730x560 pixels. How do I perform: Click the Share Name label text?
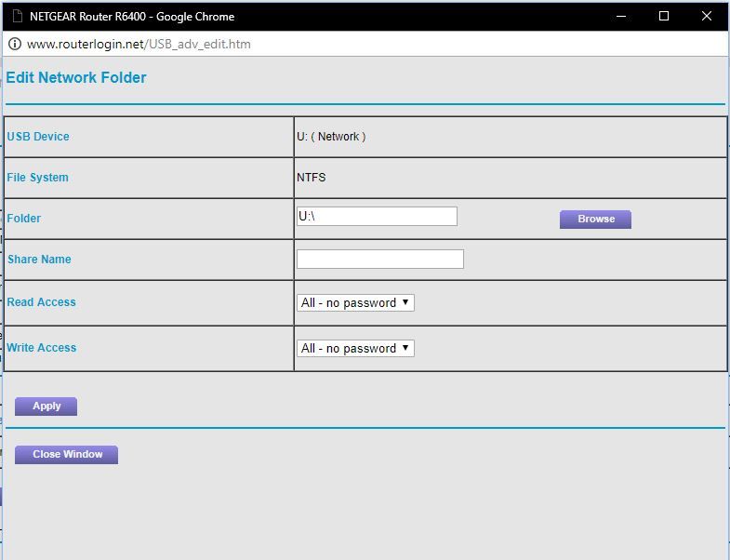[x=39, y=260]
